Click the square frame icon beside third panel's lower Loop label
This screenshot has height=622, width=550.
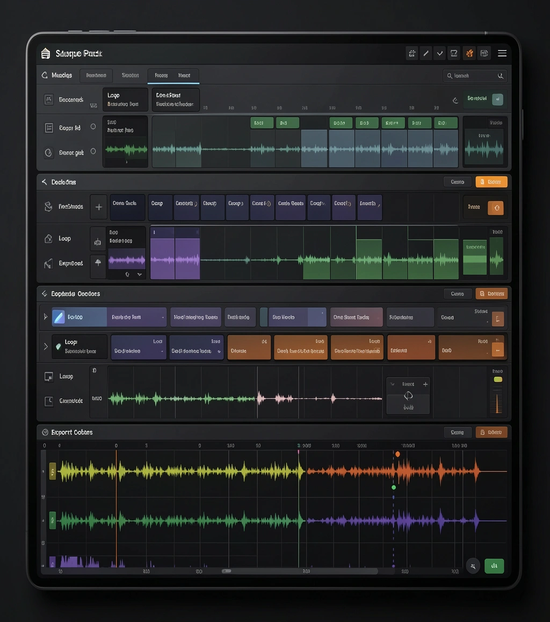tap(48, 376)
